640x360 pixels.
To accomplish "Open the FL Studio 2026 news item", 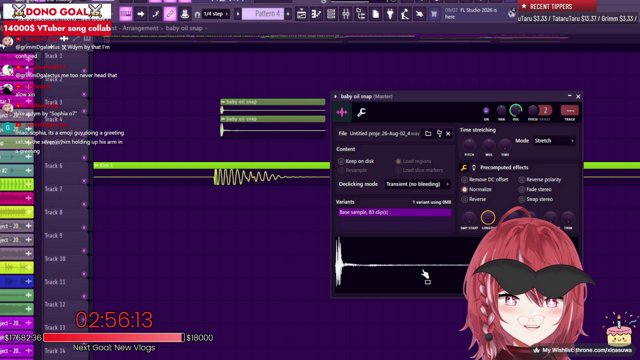I will coord(474,13).
